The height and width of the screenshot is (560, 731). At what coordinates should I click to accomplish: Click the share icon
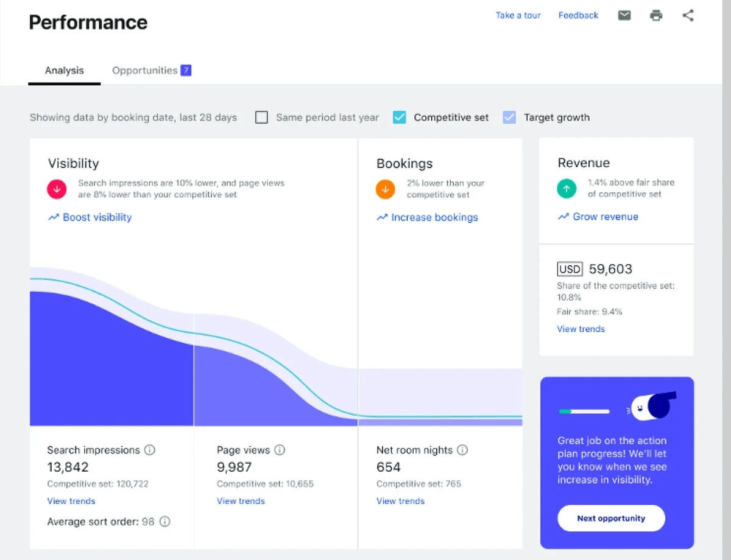pyautogui.click(x=688, y=15)
